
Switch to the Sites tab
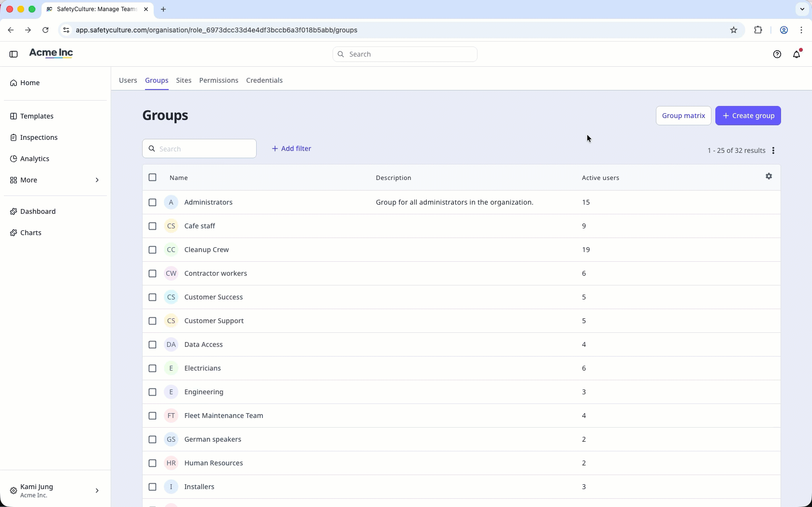(184, 80)
